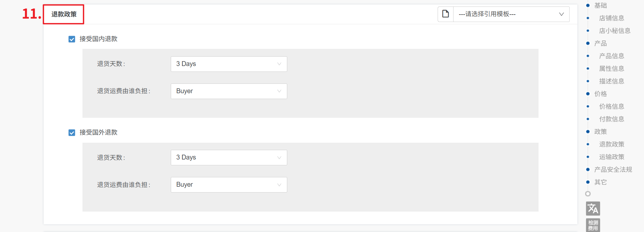The width and height of the screenshot is (644, 232).
Task: Go to 运输政策 in the sidebar navigation
Action: click(x=611, y=157)
